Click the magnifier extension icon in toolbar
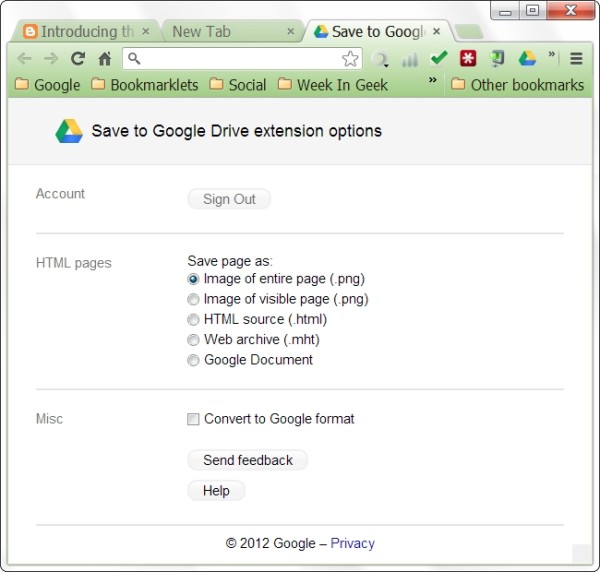 pos(380,59)
